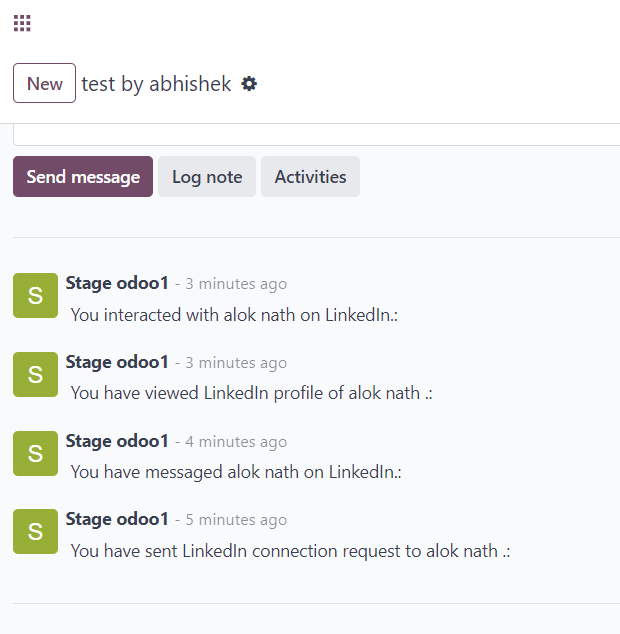620x634 pixels.
Task: Click author Stage odoo1 on the messaged entry
Action: click(x=117, y=441)
